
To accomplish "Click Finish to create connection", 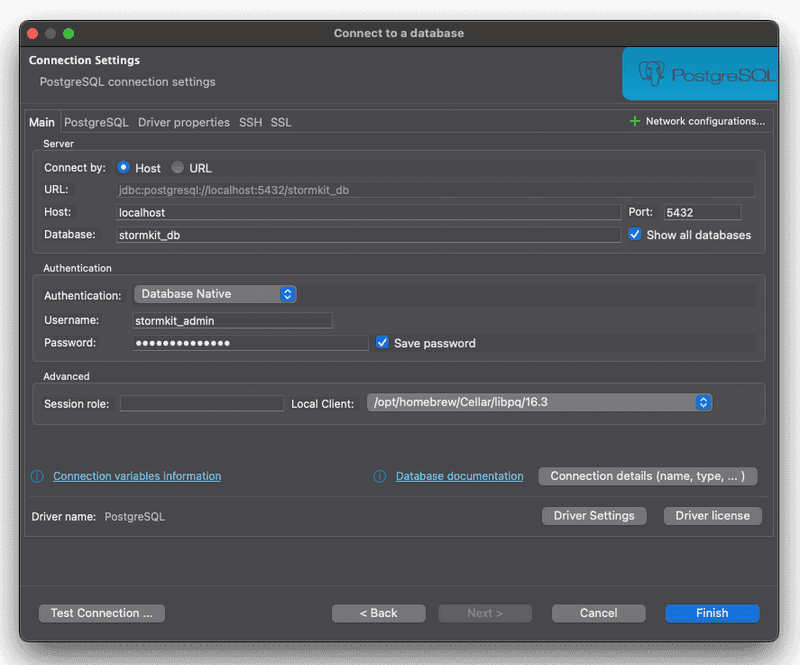I will tap(712, 613).
